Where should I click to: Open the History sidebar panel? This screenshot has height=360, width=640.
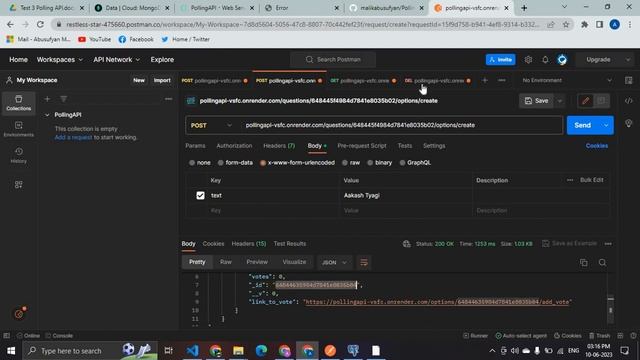click(x=18, y=156)
